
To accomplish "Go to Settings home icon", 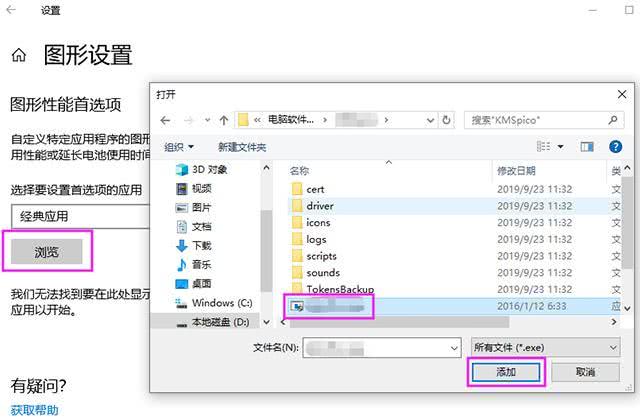I will click(19, 55).
